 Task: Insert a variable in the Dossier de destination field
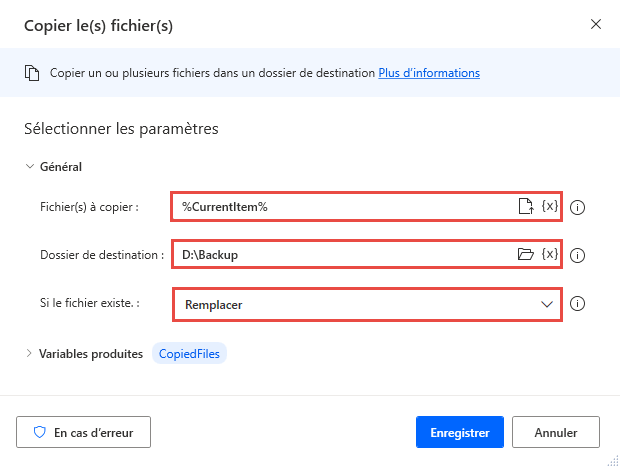click(549, 254)
